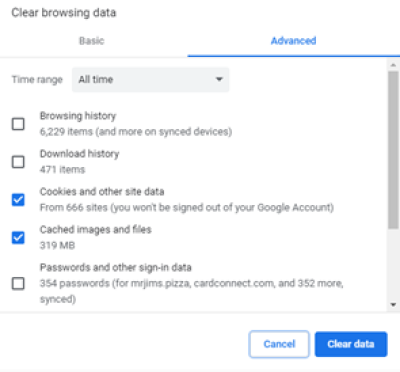
Task: Click the vertical scrollbar thumb
Action: tap(393, 150)
